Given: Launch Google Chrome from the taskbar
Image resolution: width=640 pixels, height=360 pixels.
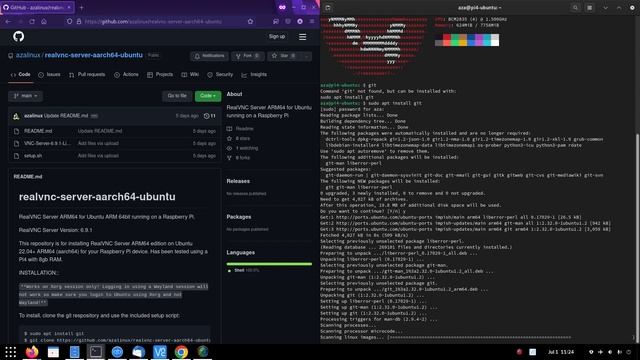Looking at the screenshot, I should 181,352.
